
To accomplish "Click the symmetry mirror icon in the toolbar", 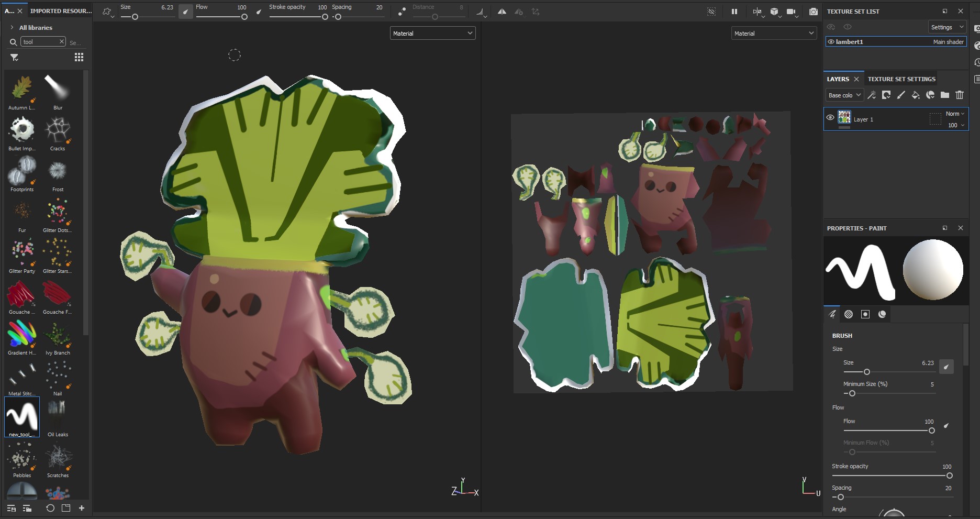I will click(x=502, y=12).
